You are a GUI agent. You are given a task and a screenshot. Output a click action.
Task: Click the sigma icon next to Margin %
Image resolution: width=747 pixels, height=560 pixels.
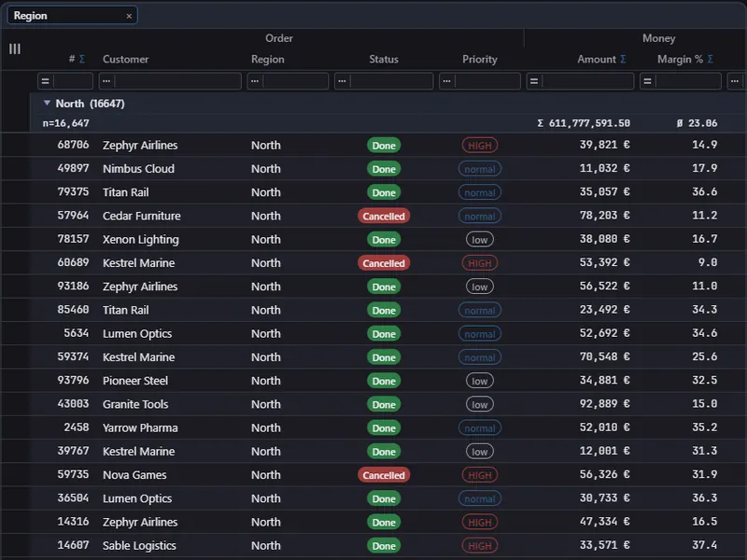point(710,59)
